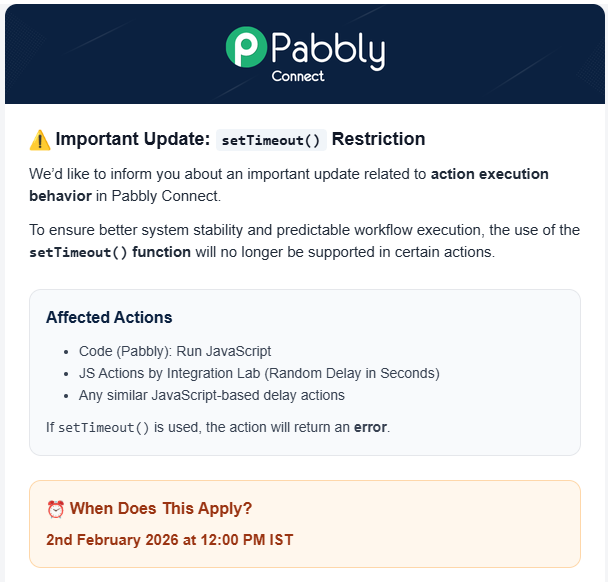Click the warning triangle emoji icon
This screenshot has height=582, width=608.
click(40, 140)
